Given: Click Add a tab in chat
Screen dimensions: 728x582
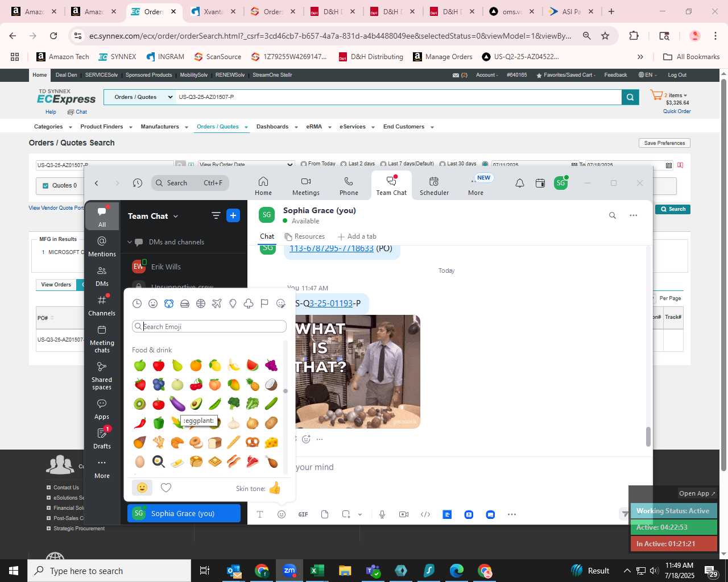Looking at the screenshot, I should coord(357,236).
